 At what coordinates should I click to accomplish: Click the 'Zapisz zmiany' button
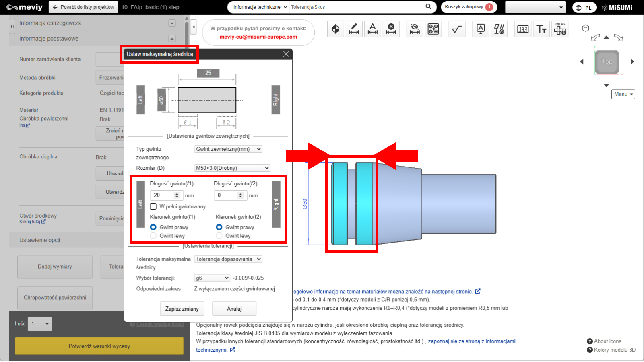[182, 309]
